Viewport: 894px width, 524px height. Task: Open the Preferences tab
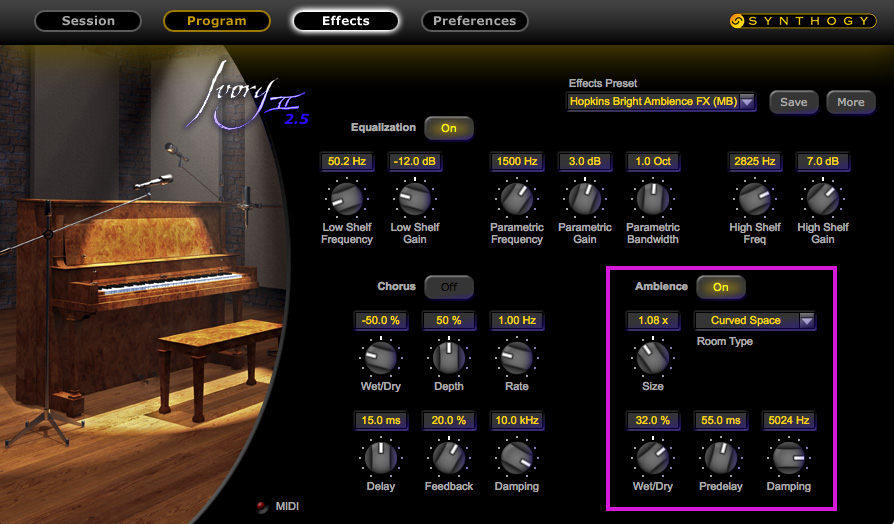click(x=474, y=21)
